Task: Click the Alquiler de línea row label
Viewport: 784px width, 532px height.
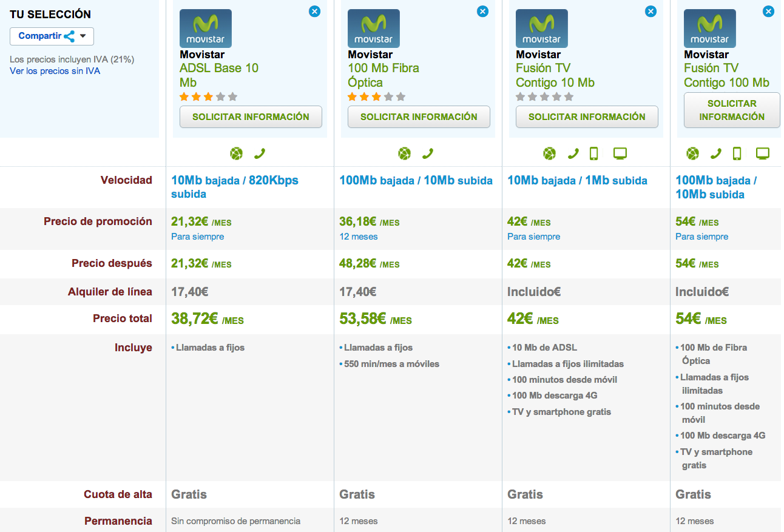Action: [x=110, y=292]
